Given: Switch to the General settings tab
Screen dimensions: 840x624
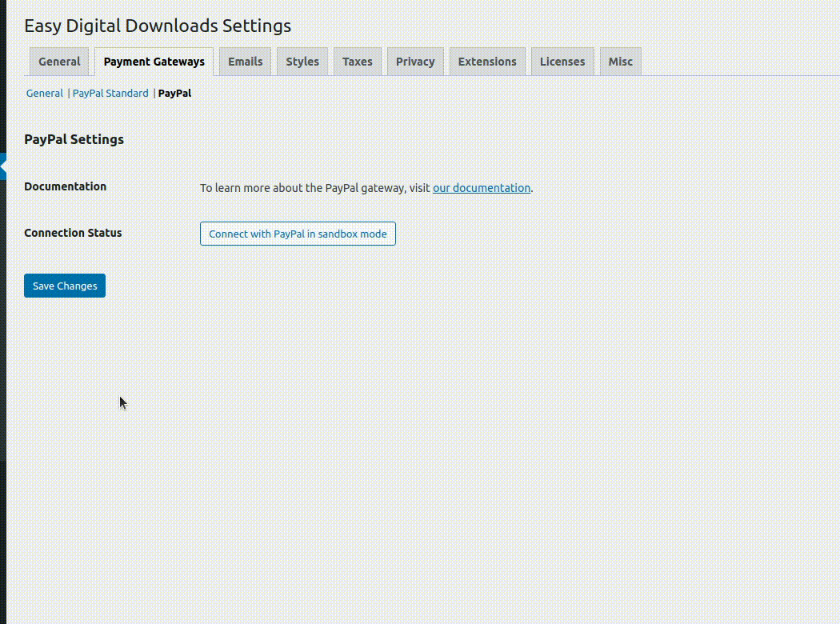Looking at the screenshot, I should pos(58,61).
